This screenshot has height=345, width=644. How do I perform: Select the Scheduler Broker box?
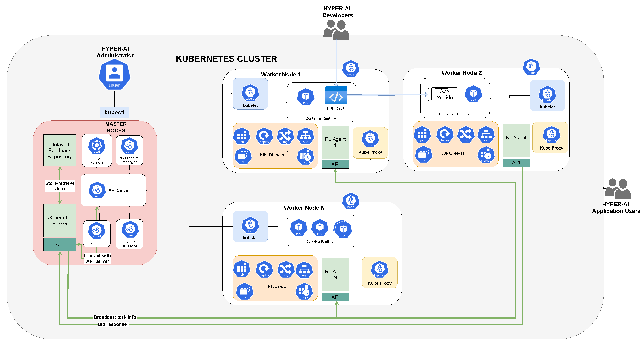(60, 221)
